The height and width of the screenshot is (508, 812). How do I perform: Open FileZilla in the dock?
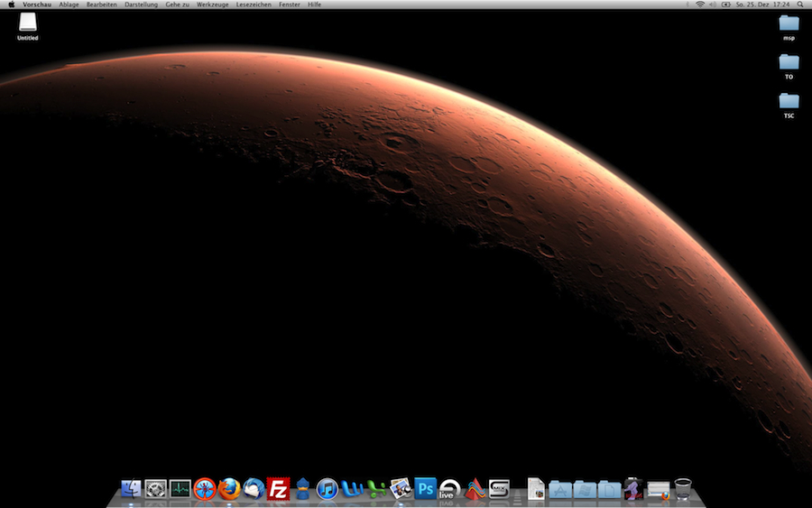coord(278,488)
